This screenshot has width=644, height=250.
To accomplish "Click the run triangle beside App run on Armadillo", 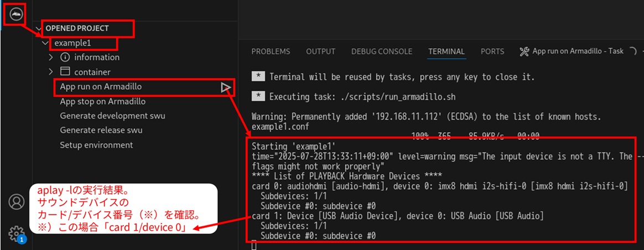I will [x=226, y=87].
